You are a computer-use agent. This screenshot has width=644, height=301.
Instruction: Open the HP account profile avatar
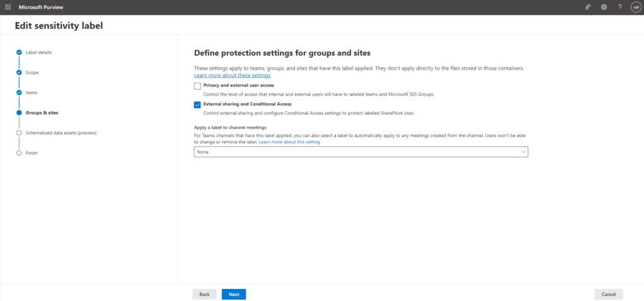tap(635, 7)
